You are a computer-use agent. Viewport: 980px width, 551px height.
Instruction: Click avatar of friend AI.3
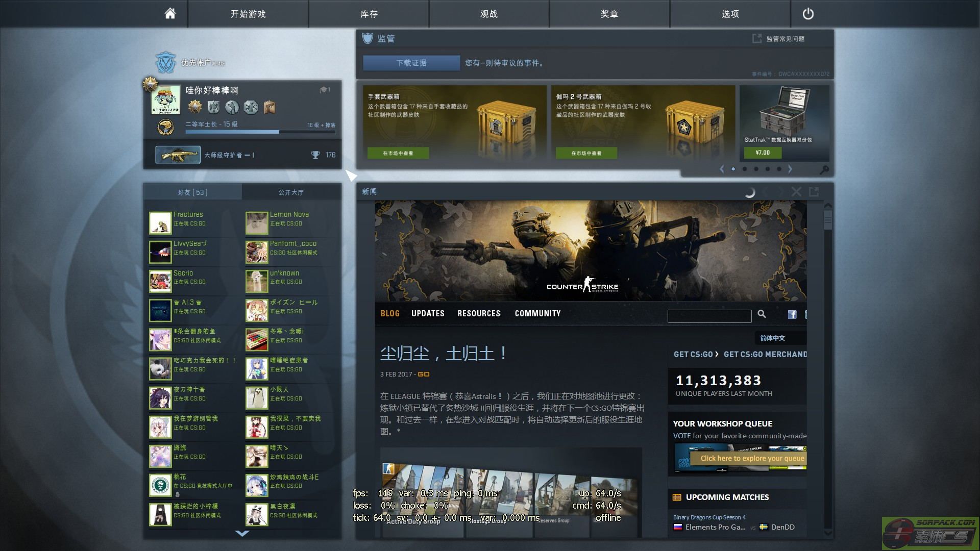pos(160,311)
